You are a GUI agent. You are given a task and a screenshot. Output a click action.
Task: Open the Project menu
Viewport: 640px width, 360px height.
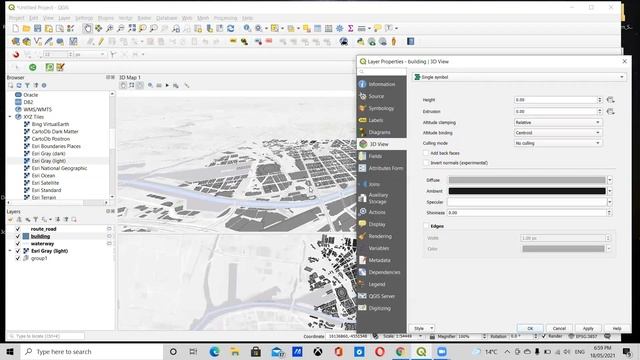pyautogui.click(x=17, y=18)
